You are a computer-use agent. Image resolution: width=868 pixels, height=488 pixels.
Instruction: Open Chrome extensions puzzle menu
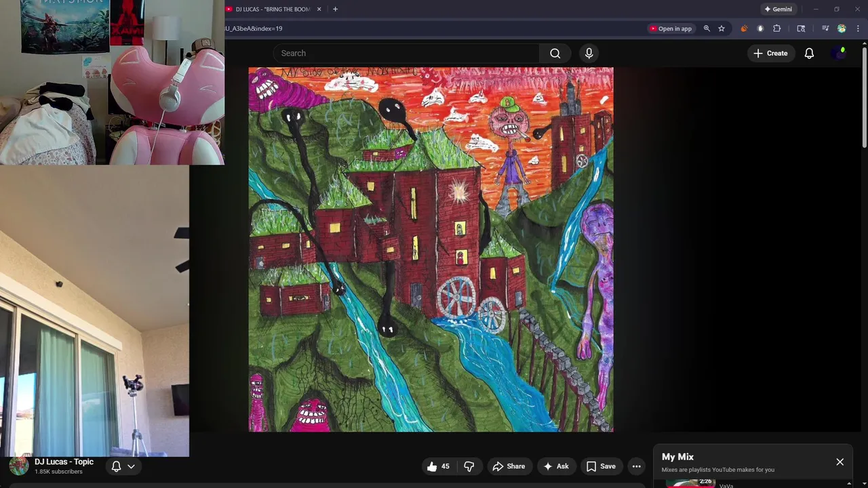pos(777,28)
